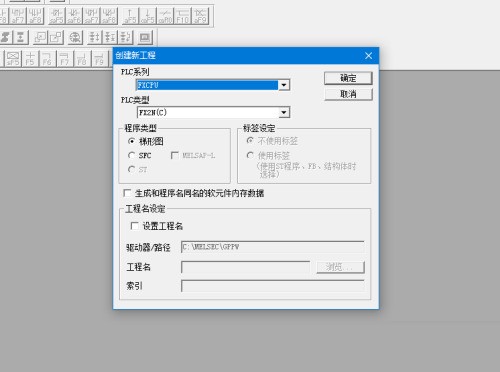The image size is (500, 372).
Task: Tick the MELSAP-L checkbox
Action: click(x=174, y=155)
